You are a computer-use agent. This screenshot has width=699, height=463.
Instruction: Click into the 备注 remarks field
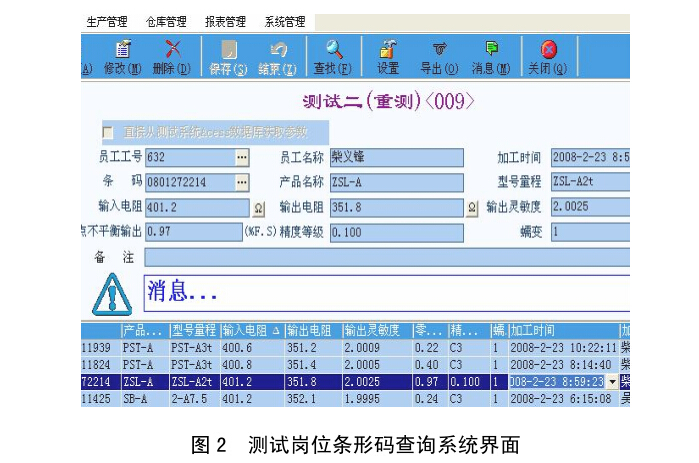[x=386, y=256]
